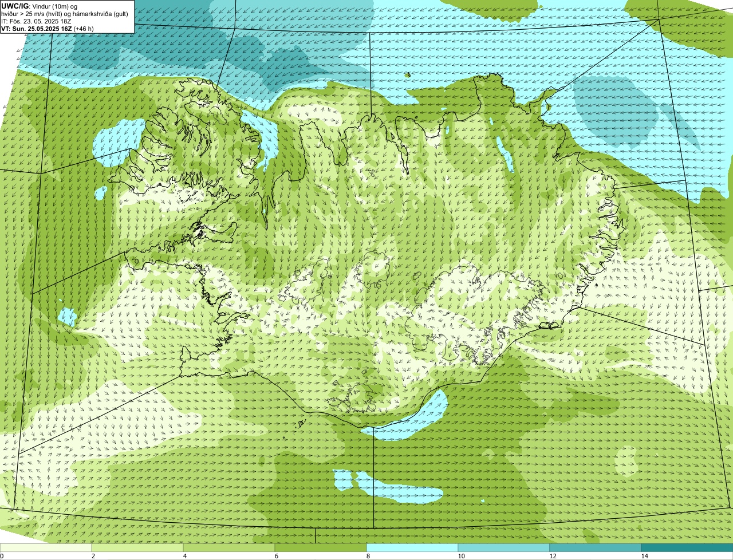Click the 0–2 m/s palest legend swatch
The width and height of the screenshot is (733, 560).
(x=46, y=547)
